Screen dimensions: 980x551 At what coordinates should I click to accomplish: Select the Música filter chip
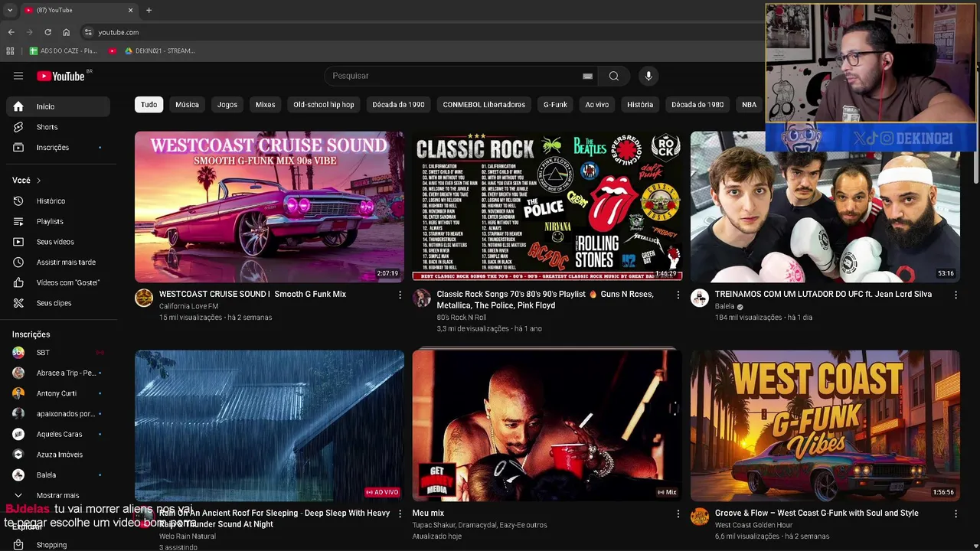pos(187,105)
